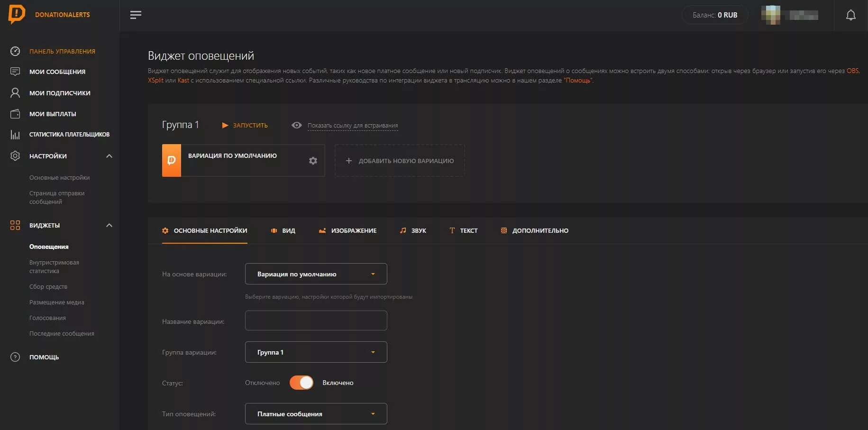This screenshot has width=868, height=430.
Task: Click Добавить новую вариацию button
Action: pos(400,161)
